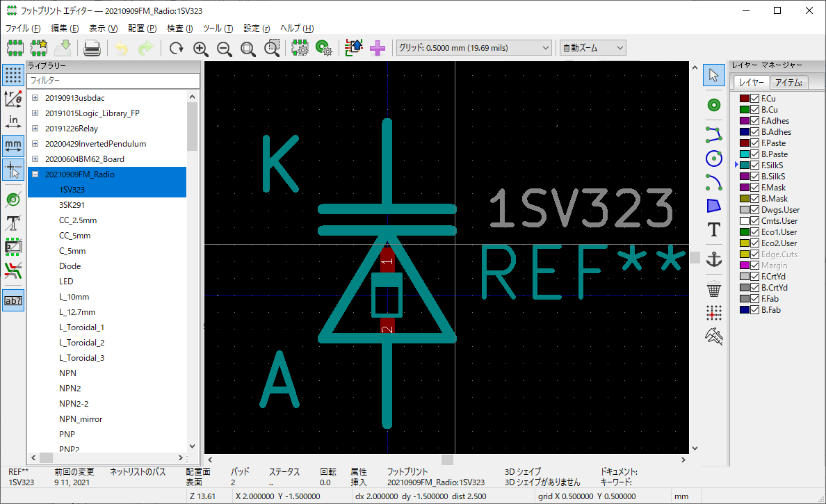Click the zoom to fit icon

248,48
